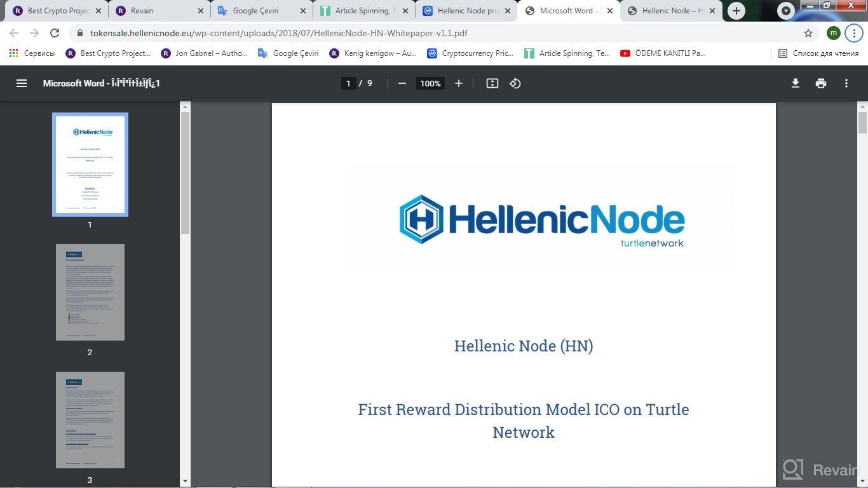Reload the current page
Screen dimensions: 868x488
point(55,33)
